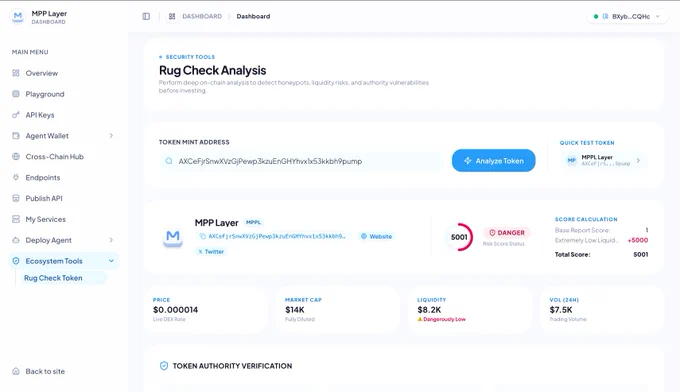680x392 pixels.
Task: Click the MP avatar in Quick Test Token
Action: (572, 160)
